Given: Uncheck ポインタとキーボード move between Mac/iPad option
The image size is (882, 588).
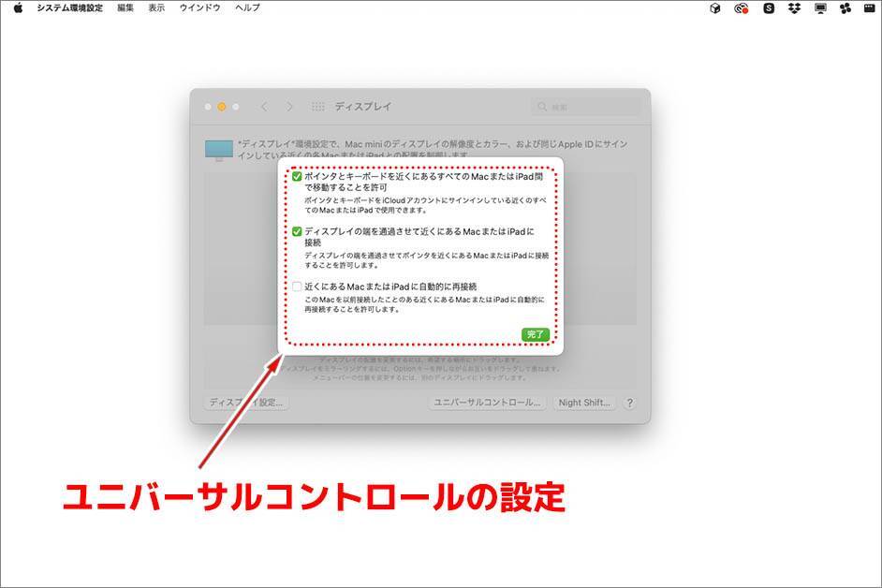Looking at the screenshot, I should tap(297, 177).
